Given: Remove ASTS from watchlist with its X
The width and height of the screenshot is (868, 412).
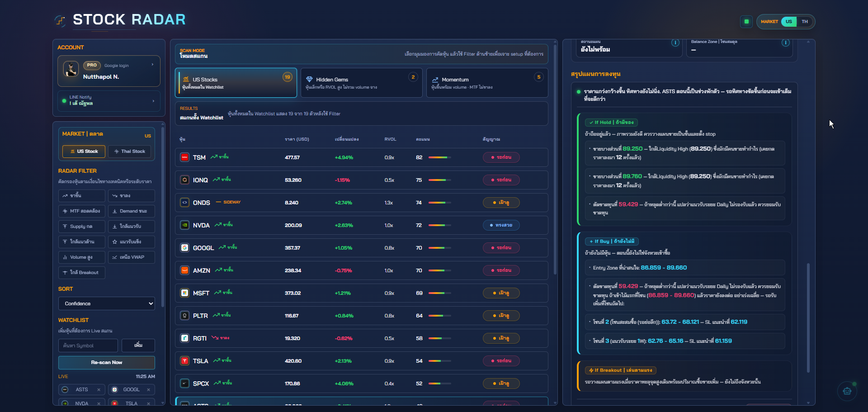Looking at the screenshot, I should click(99, 390).
